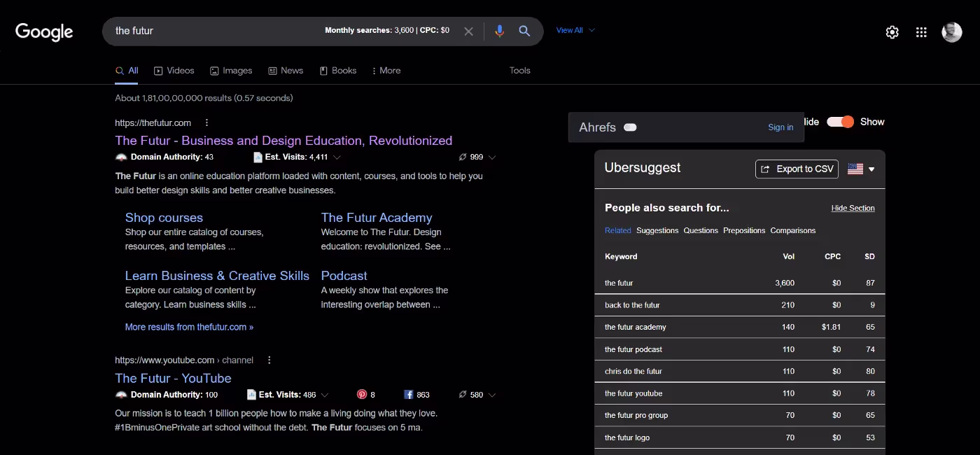Viewport: 980px width, 455px height.
Task: Expand Est. Visits 486 chevron
Action: (x=325, y=395)
